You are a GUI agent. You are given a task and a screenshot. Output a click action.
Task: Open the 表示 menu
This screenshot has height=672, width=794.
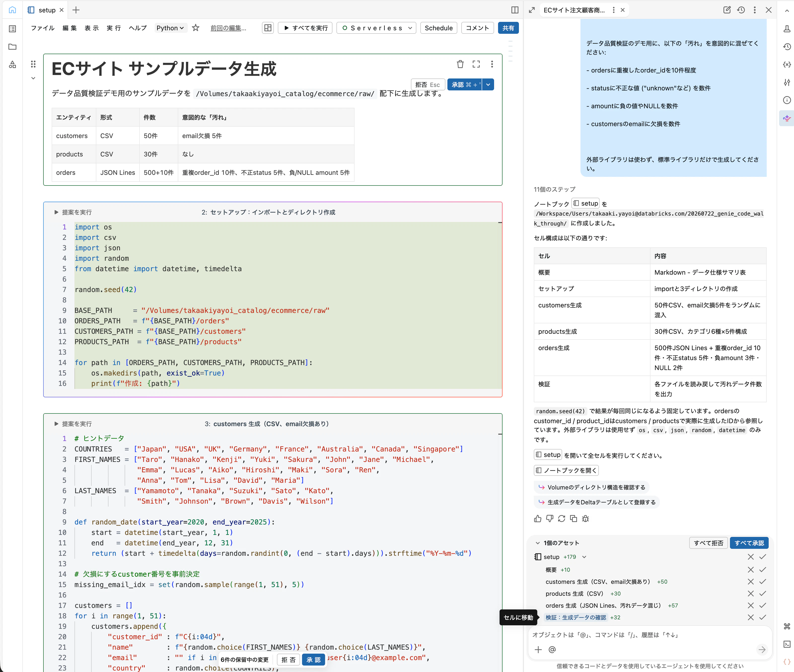[x=92, y=28]
